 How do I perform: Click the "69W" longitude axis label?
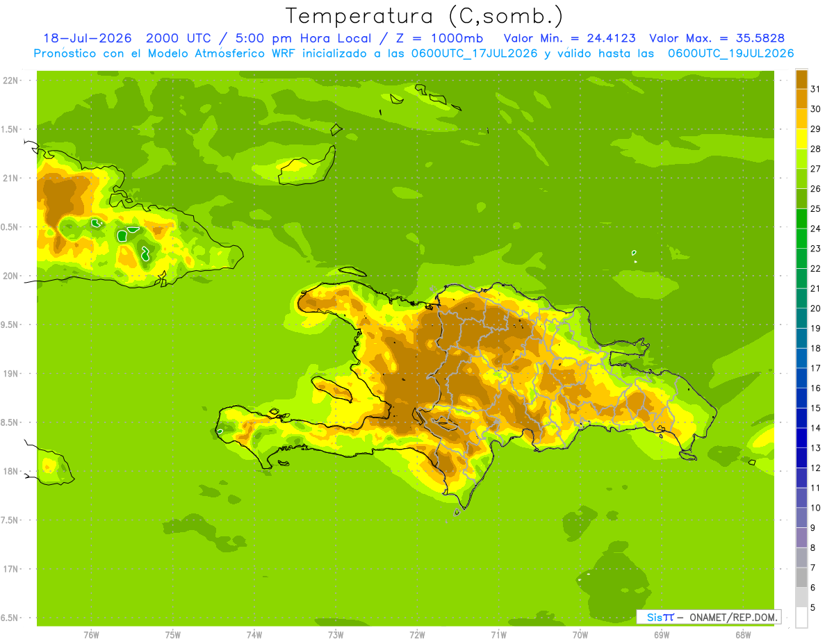[x=662, y=636]
